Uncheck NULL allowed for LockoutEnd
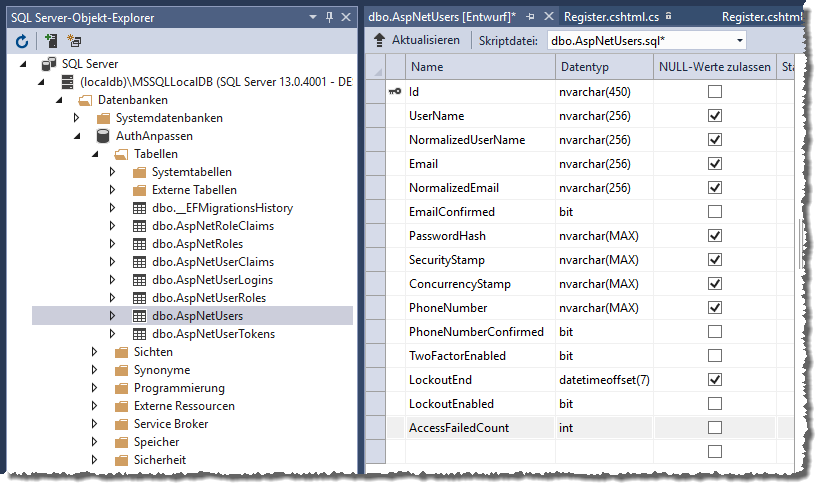This screenshot has height=491, width=823. (x=714, y=380)
